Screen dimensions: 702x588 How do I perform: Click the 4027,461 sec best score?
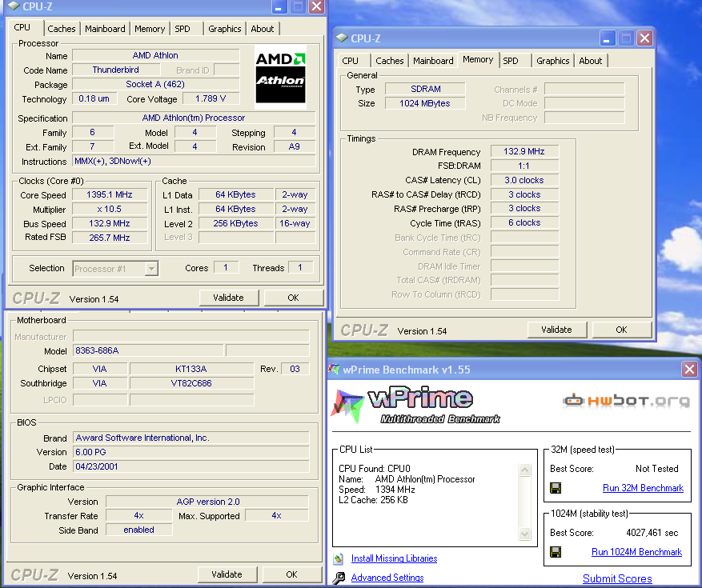click(652, 533)
